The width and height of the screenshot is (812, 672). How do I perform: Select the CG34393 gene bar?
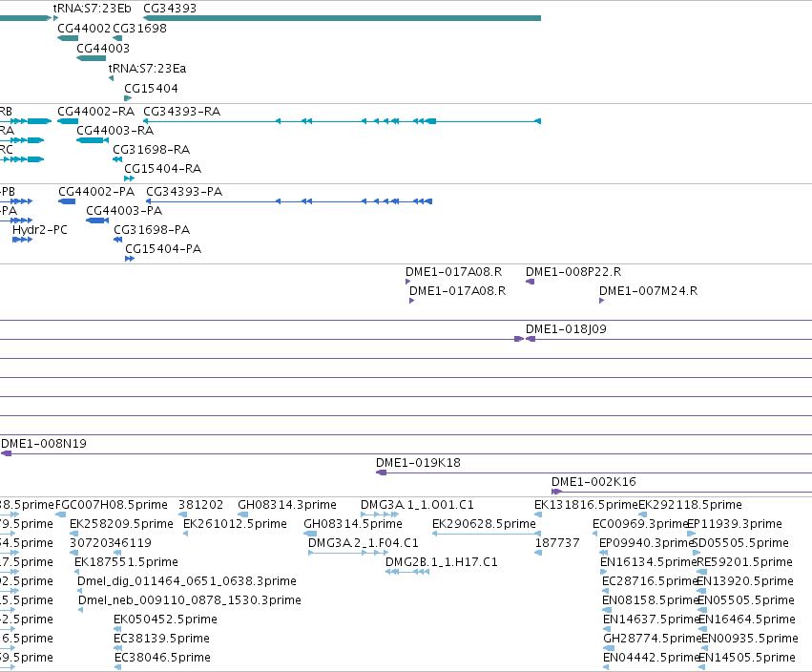342,18
